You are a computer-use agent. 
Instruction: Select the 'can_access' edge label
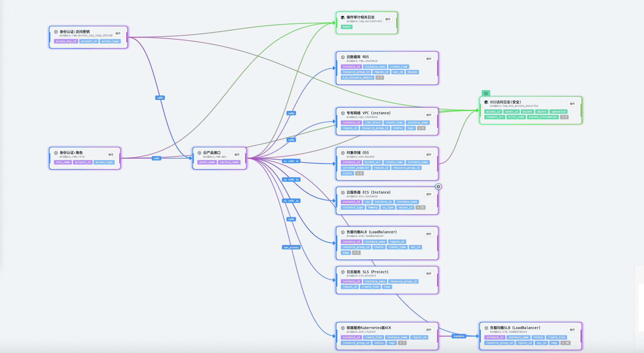coord(291,247)
